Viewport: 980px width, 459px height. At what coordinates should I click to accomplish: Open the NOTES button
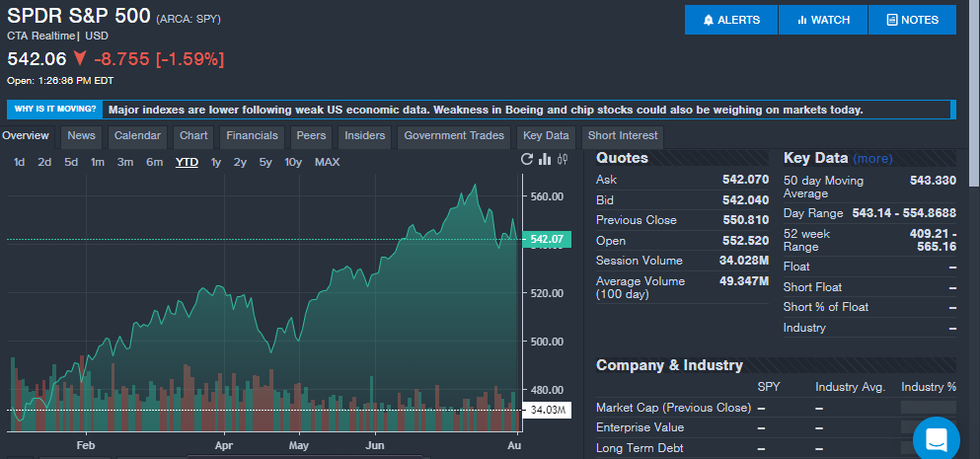coord(913,20)
